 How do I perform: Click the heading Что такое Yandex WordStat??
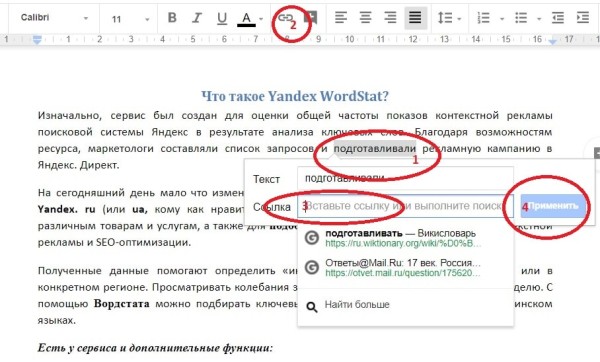pyautogui.click(x=295, y=96)
